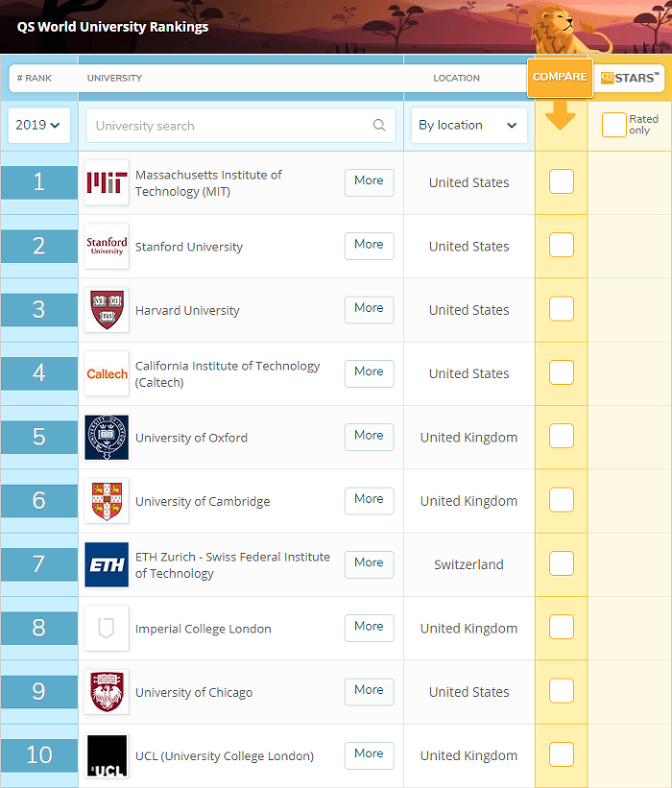Click the rank 1 number cell
Viewport: 672px width, 788px height.
pyautogui.click(x=39, y=182)
